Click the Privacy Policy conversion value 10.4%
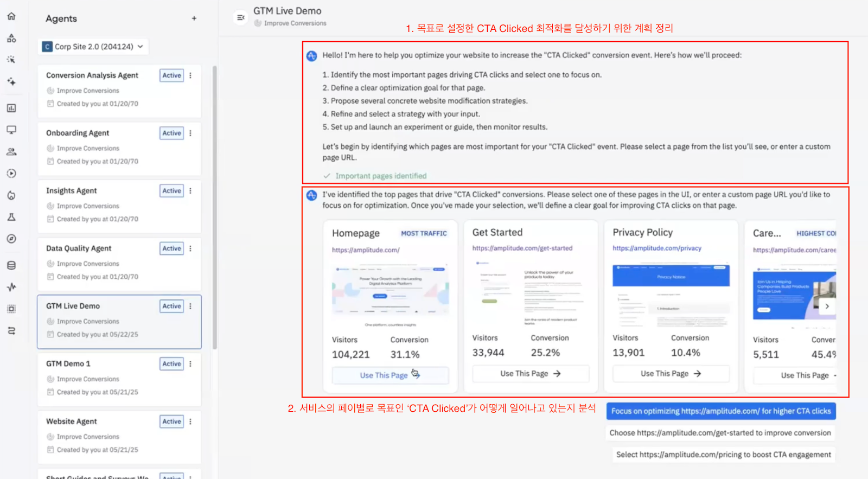The image size is (868, 479). (x=685, y=353)
